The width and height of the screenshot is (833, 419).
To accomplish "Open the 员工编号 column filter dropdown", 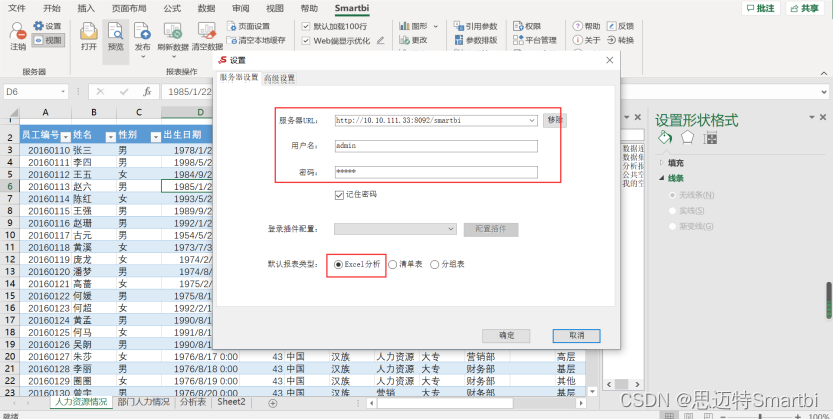I will (65, 136).
